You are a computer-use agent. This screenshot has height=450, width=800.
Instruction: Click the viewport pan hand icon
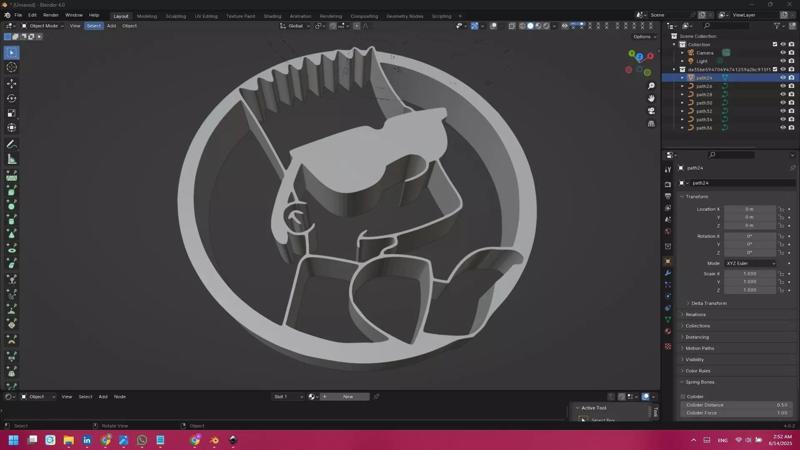click(651, 98)
